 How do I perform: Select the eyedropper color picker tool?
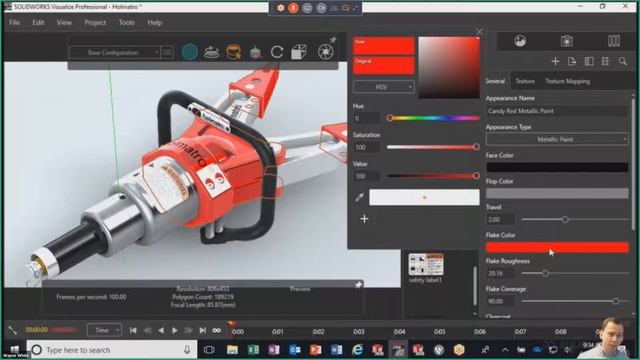359,198
